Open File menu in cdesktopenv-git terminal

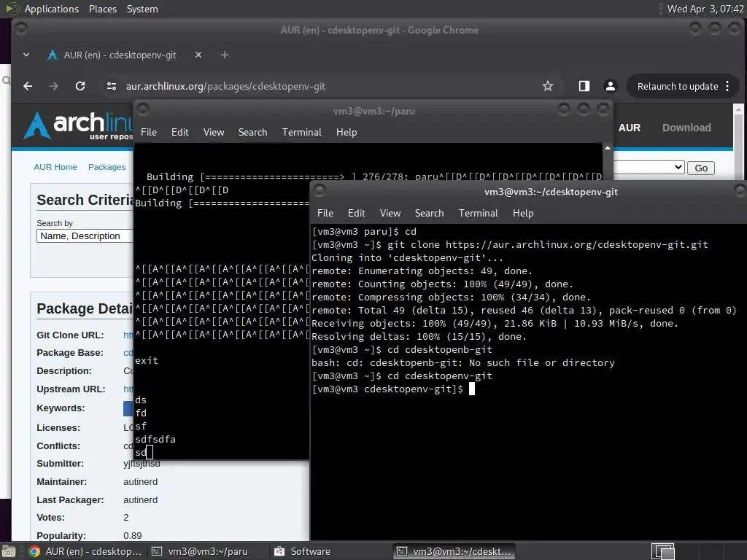325,214
